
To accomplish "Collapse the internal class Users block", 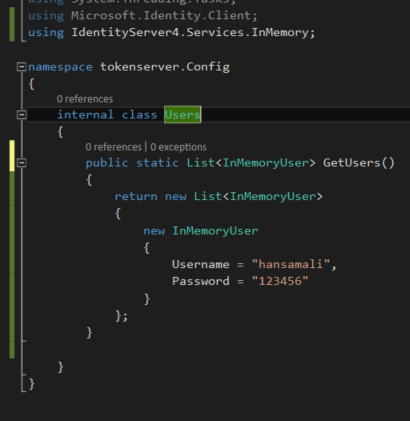I will (x=21, y=115).
